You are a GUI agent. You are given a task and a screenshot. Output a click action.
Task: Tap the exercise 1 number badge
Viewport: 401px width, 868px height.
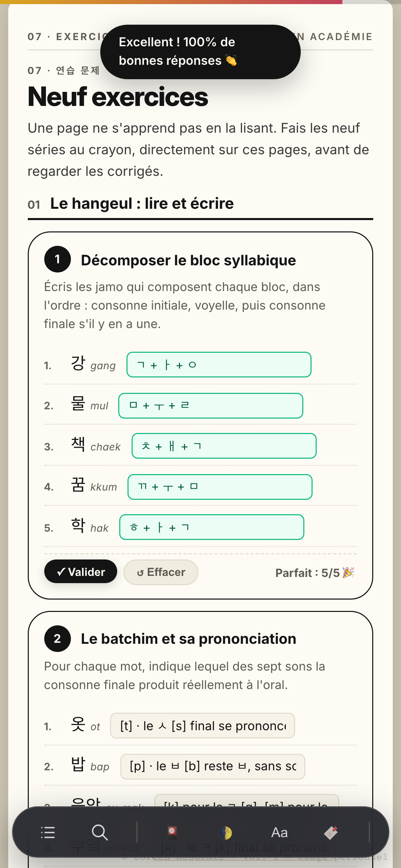point(58,259)
